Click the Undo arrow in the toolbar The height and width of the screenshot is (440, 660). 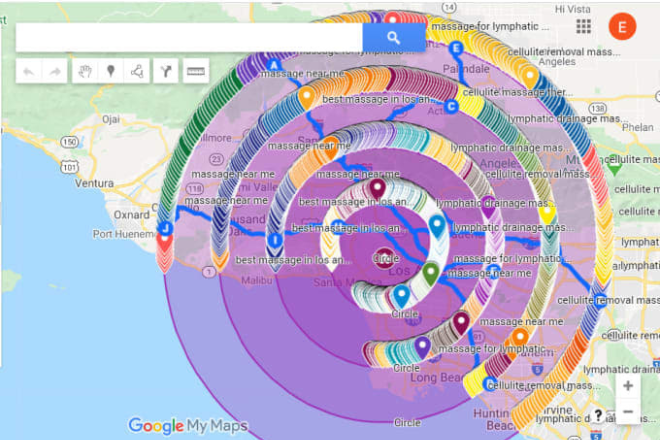click(29, 72)
